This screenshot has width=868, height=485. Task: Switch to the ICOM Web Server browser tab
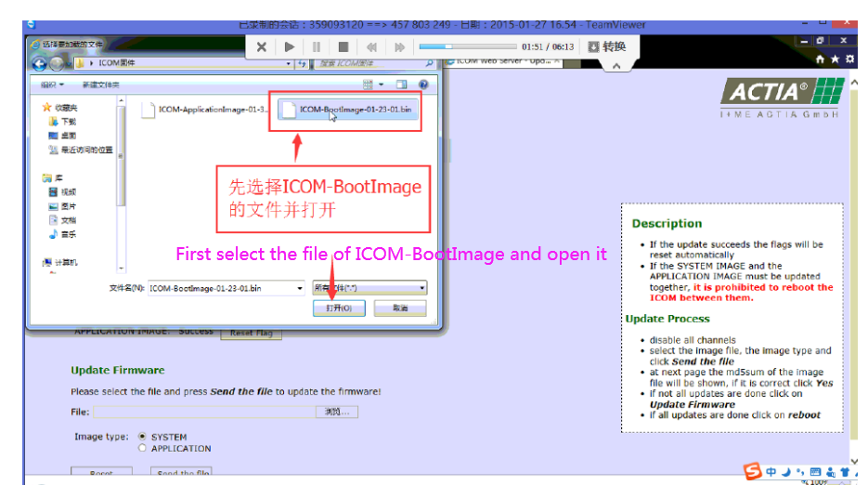point(502,61)
